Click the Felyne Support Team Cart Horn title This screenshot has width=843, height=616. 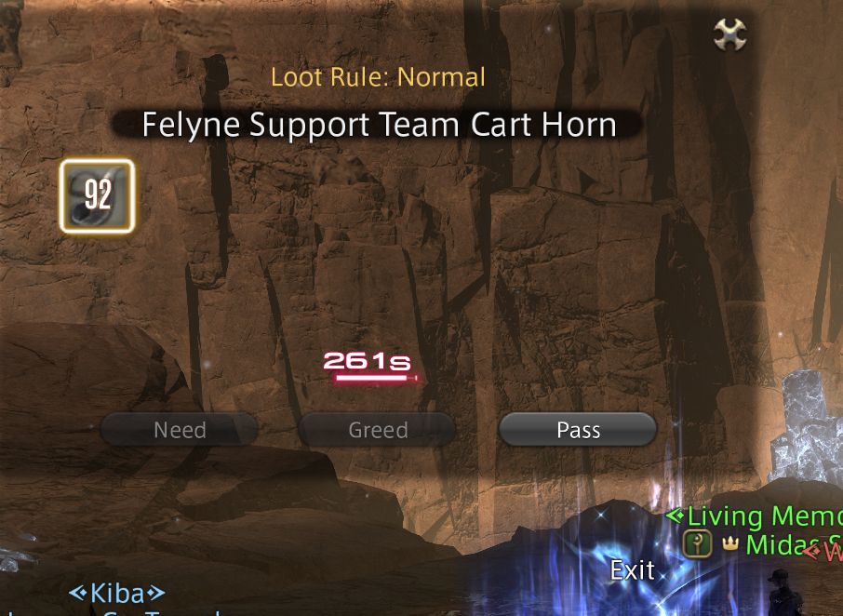379,125
